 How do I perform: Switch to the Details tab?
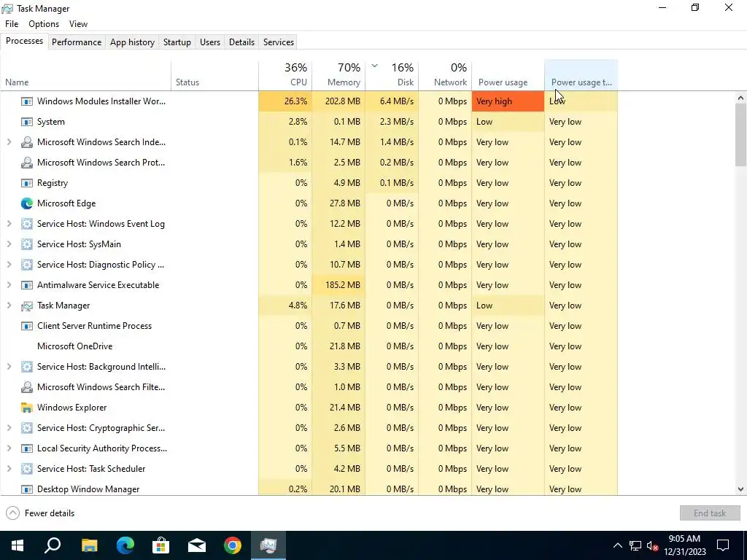click(241, 42)
